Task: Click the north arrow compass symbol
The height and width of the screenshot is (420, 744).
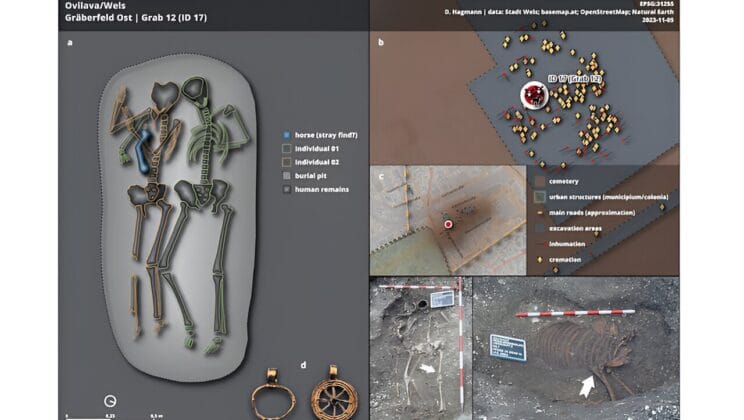Action: pos(108,401)
